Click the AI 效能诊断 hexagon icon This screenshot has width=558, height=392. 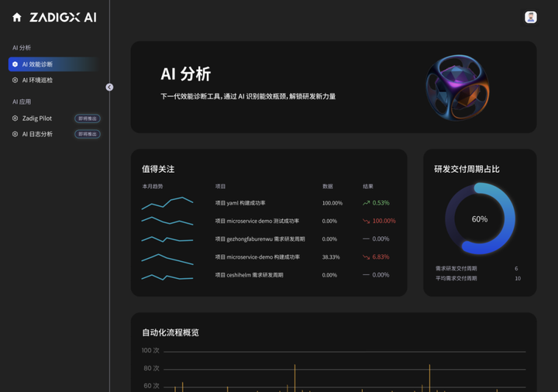15,64
